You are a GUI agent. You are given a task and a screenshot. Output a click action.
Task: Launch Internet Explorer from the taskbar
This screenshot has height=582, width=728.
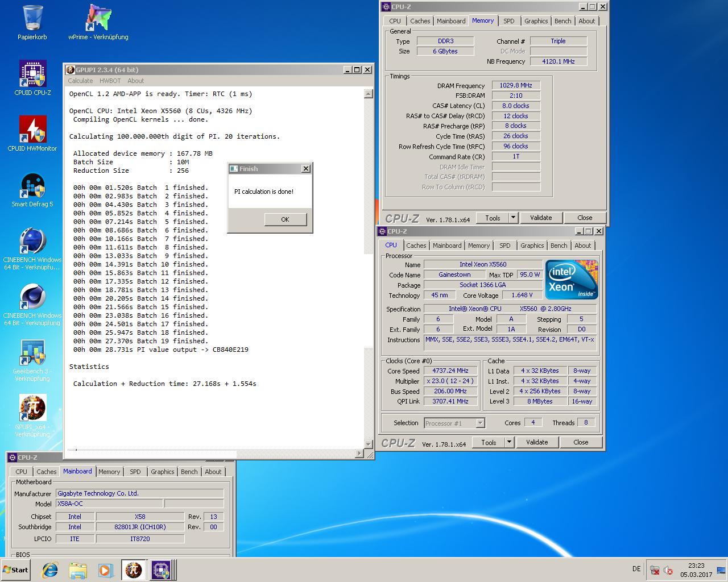tap(50, 570)
